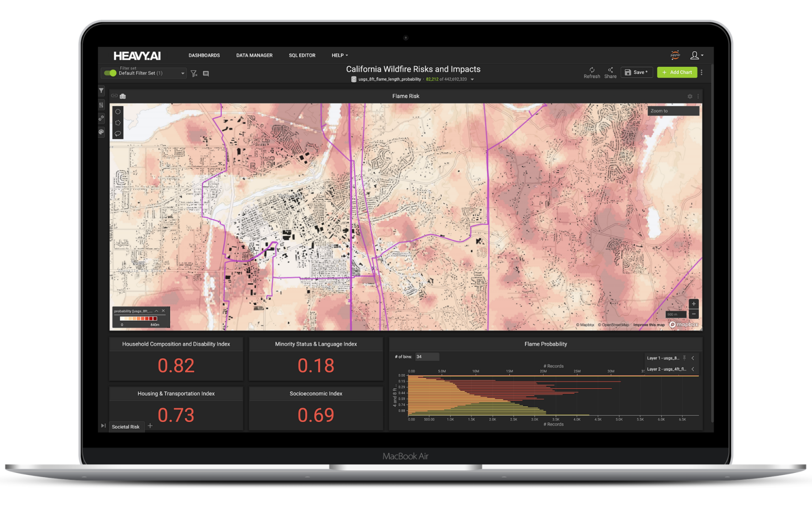812x508 pixels.
Task: Pin Layer 1 in Flame Probability legend
Action: click(x=685, y=358)
